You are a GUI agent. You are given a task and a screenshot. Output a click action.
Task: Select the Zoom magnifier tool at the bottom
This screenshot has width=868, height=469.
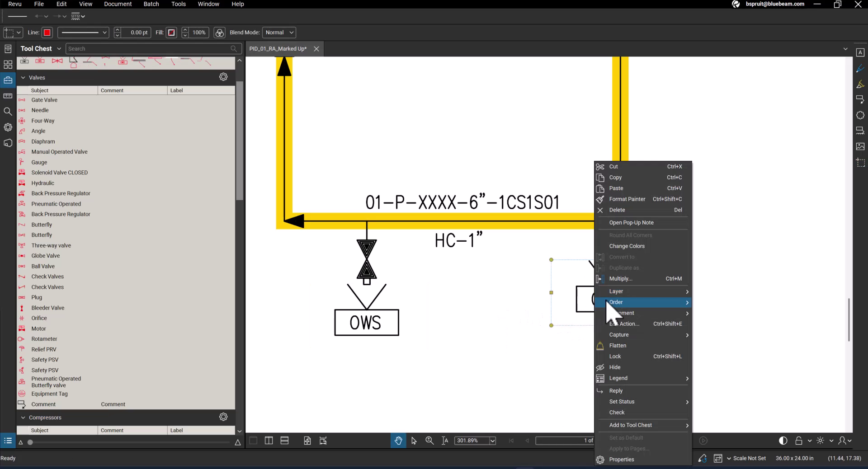[x=429, y=441]
